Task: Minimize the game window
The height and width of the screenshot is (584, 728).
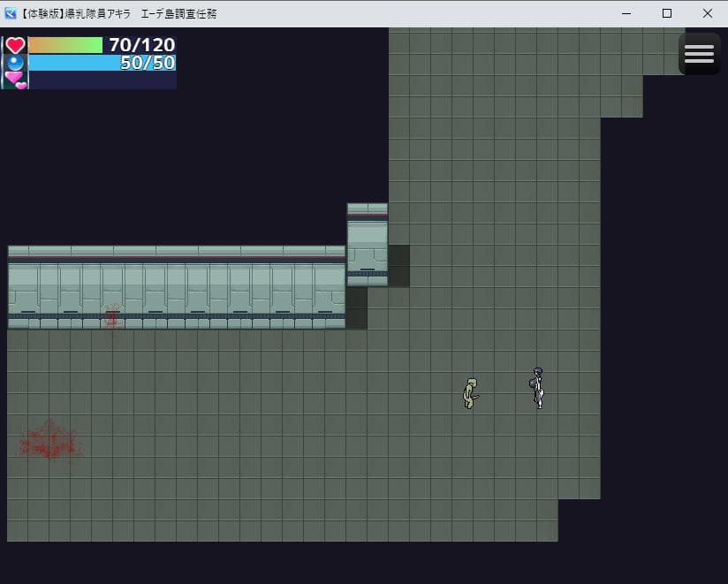Action: click(626, 13)
